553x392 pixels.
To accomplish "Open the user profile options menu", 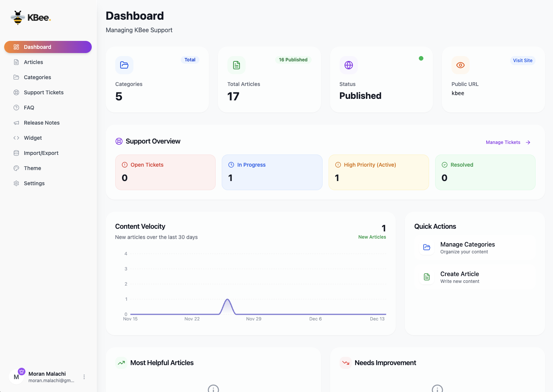I will pyautogui.click(x=84, y=377).
